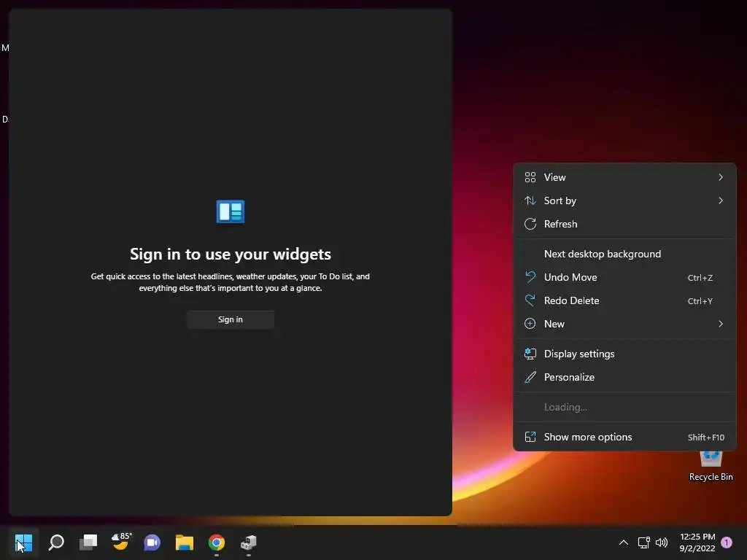Open the clock showing 12:25 PM
The height and width of the screenshot is (560, 747).
click(697, 537)
